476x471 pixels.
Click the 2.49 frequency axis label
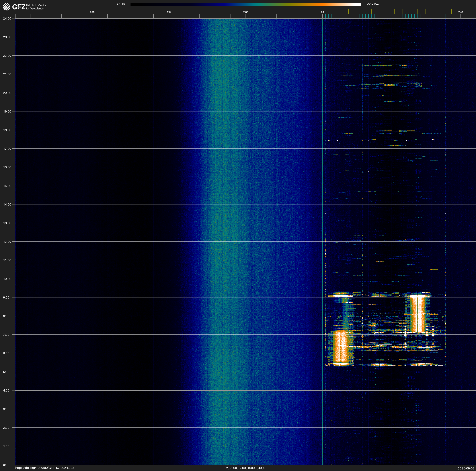click(x=460, y=12)
